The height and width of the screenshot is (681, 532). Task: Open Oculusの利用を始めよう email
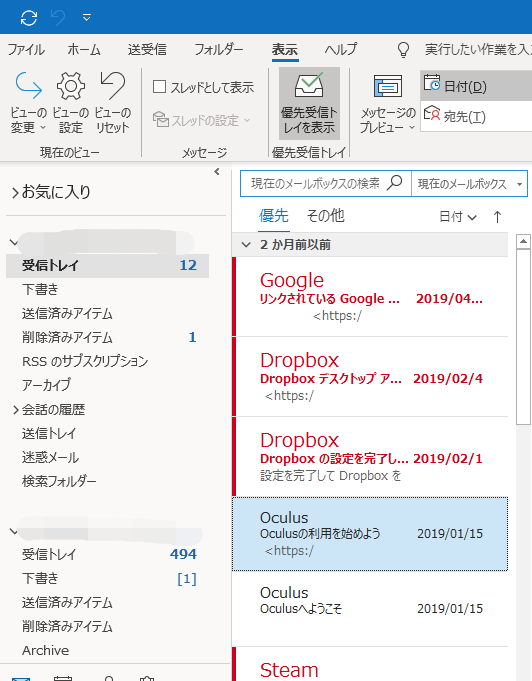370,534
